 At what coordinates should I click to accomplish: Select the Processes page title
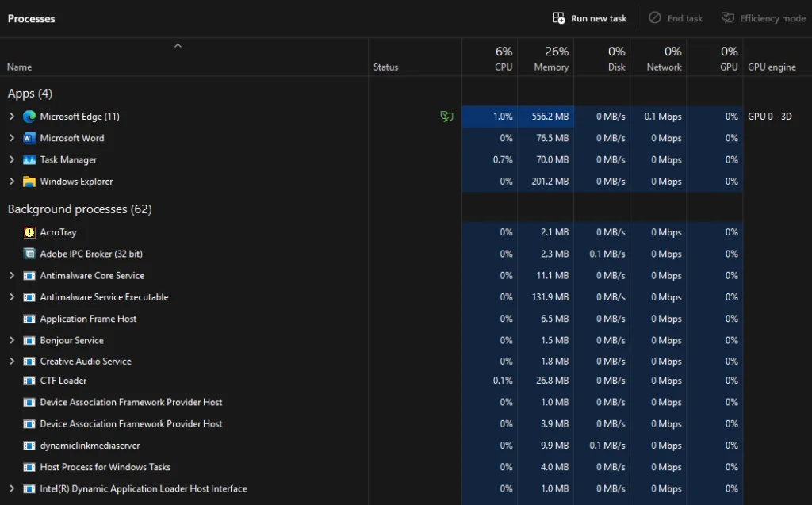point(31,18)
